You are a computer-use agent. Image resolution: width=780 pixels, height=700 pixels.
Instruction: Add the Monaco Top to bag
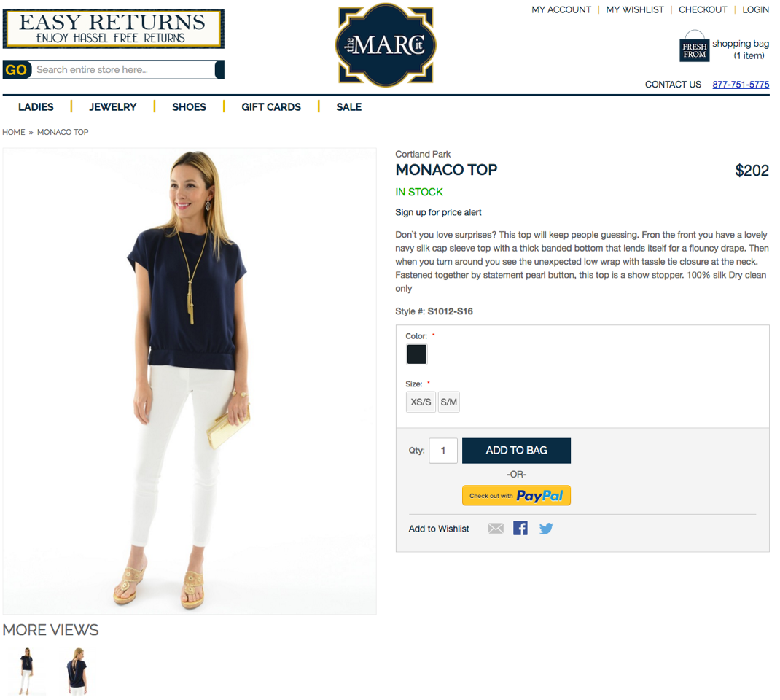(516, 451)
